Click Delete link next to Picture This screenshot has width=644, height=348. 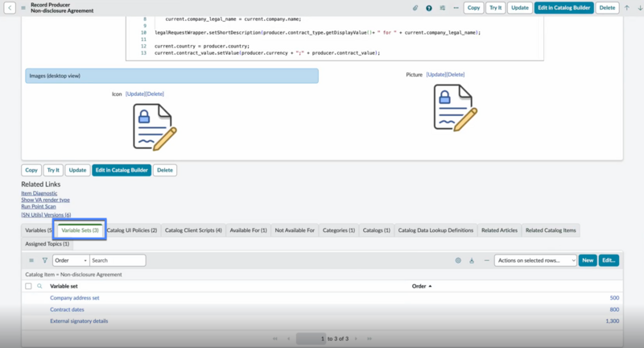pyautogui.click(x=455, y=74)
